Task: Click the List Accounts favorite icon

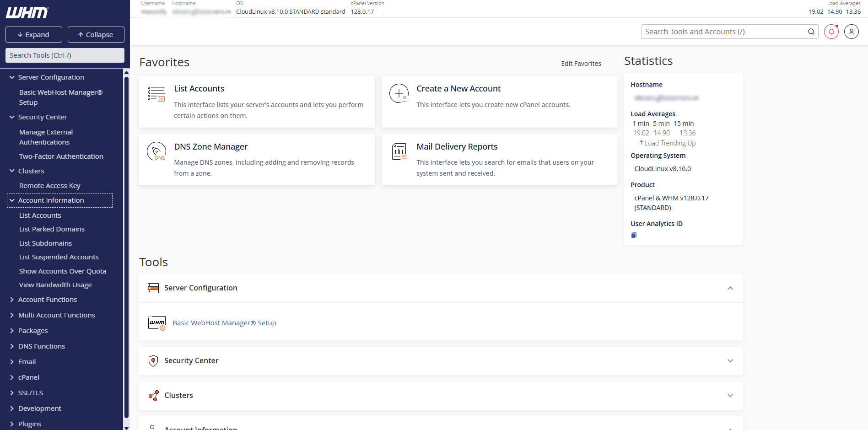Action: [156, 94]
